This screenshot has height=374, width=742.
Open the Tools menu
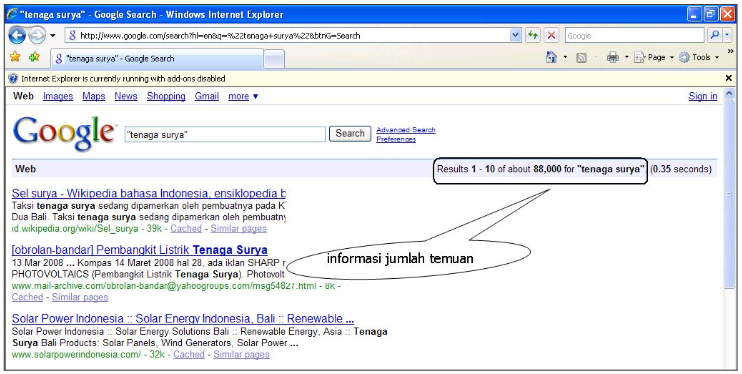(699, 57)
